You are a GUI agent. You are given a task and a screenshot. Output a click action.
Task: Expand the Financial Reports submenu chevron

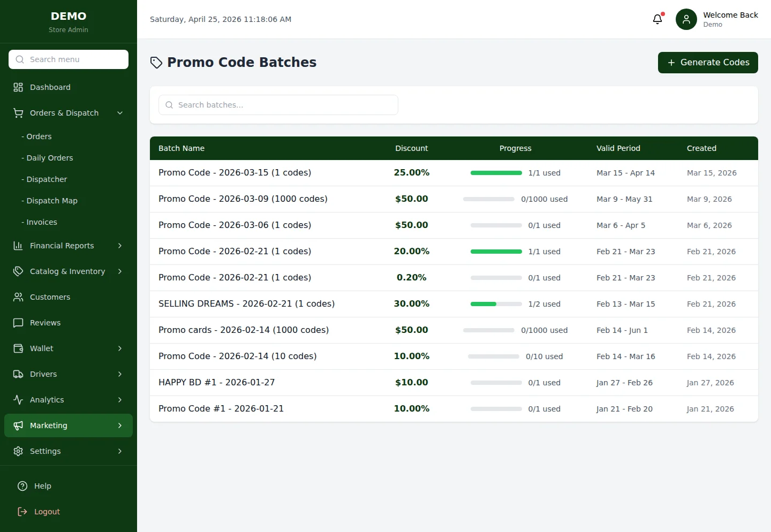pyautogui.click(x=120, y=246)
